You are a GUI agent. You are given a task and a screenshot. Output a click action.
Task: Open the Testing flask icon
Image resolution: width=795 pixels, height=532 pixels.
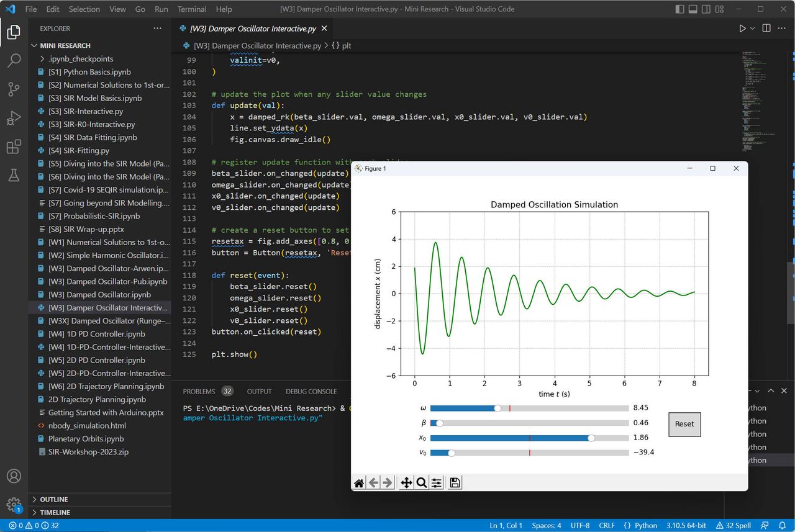[14, 176]
